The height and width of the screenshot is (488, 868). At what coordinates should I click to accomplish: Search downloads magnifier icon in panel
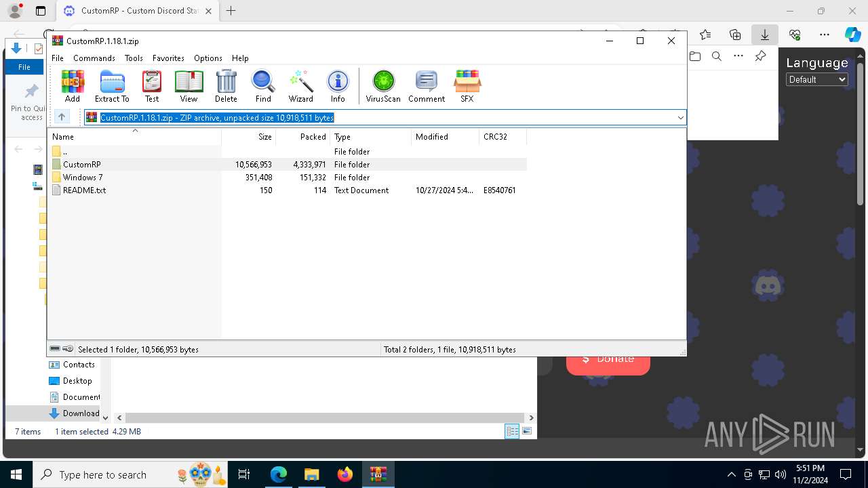[717, 56]
